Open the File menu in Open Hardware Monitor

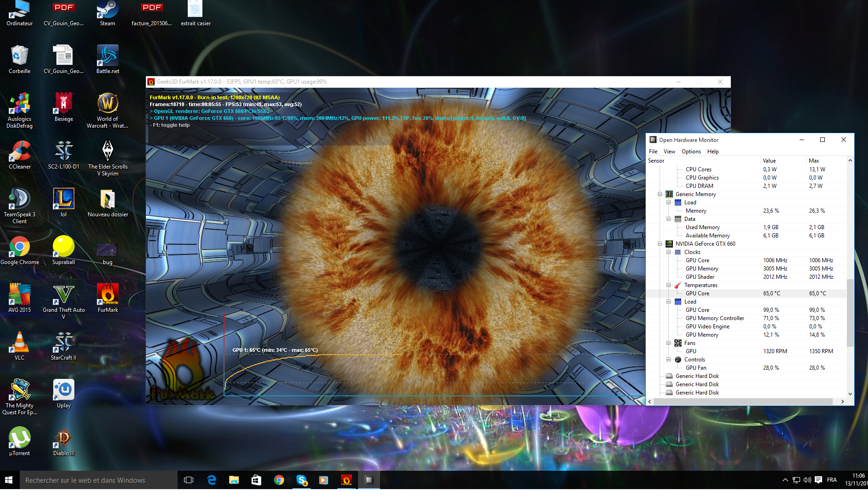tap(653, 152)
